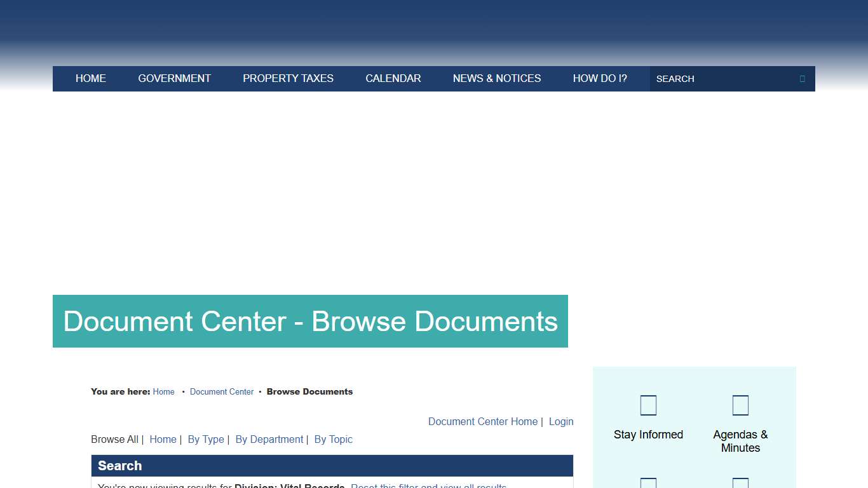Click the Stay Informed icon
This screenshot has height=488, width=868.
point(648,405)
